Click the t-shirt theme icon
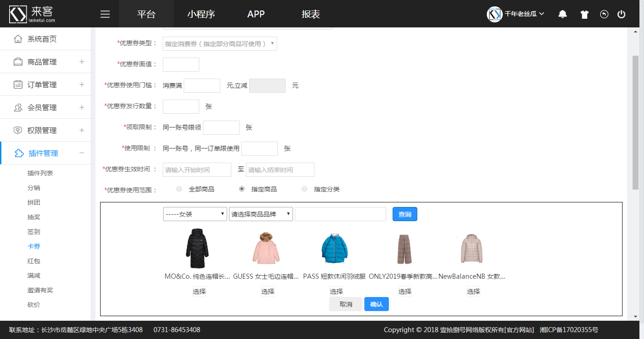This screenshot has height=339, width=644. click(x=585, y=14)
